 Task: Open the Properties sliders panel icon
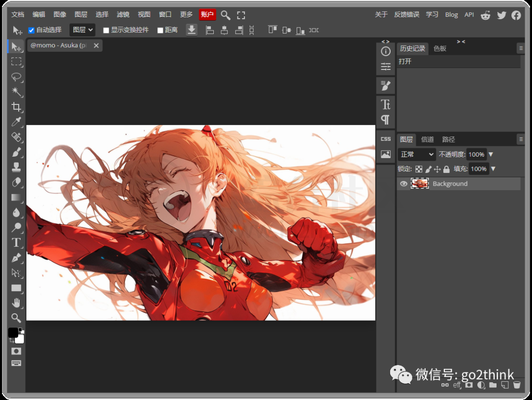(385, 67)
